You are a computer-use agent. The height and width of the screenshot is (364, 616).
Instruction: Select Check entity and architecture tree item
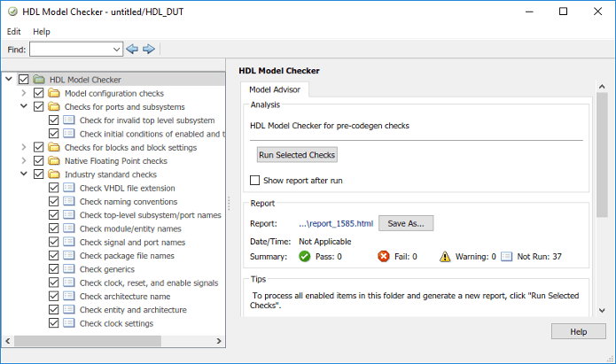[133, 310]
